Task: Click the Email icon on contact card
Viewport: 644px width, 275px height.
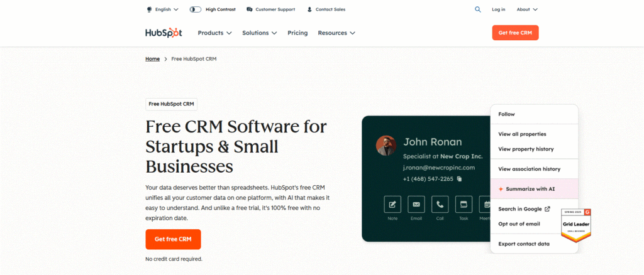Action: point(416,204)
